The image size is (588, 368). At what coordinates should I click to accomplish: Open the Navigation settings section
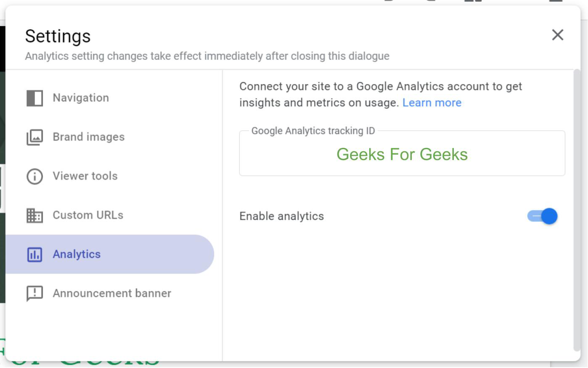(x=81, y=98)
